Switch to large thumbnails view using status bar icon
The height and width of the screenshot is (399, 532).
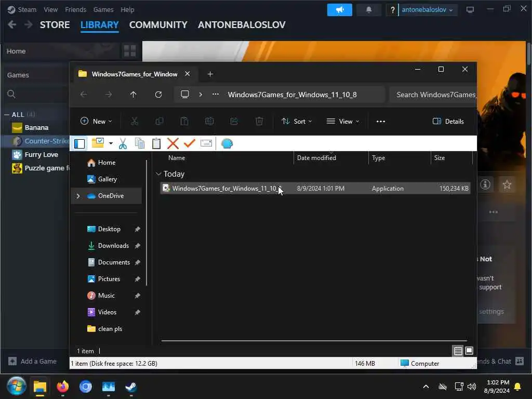click(x=469, y=351)
